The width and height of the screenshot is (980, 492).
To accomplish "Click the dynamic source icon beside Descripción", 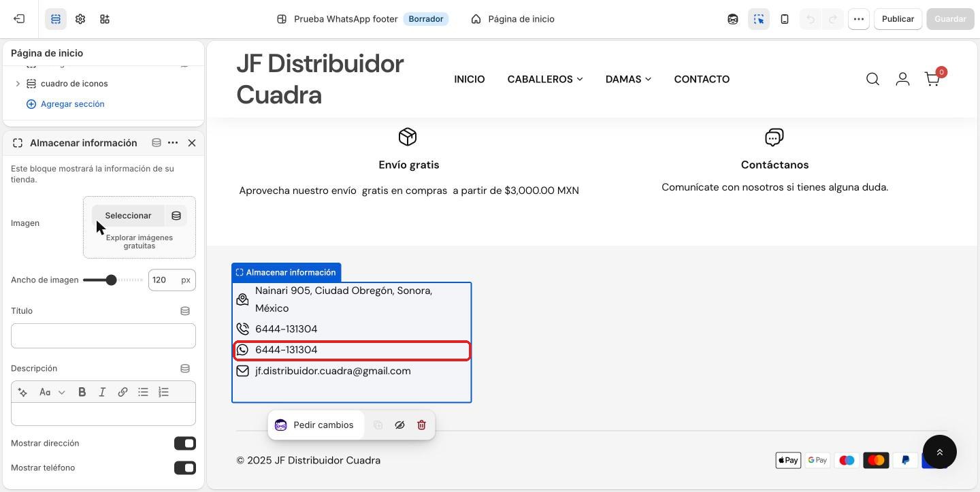I will 185,368.
